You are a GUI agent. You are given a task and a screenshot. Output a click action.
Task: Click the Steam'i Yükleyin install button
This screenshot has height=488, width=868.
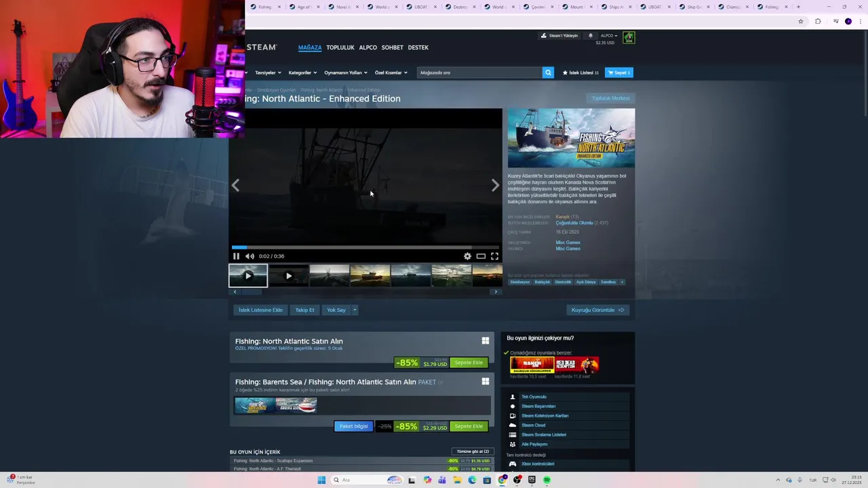tap(559, 35)
